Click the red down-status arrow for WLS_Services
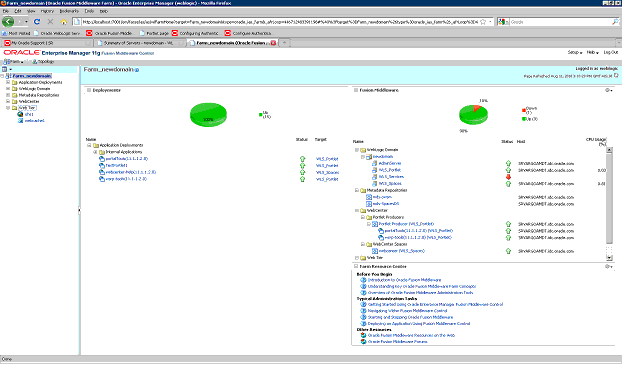 (508, 177)
